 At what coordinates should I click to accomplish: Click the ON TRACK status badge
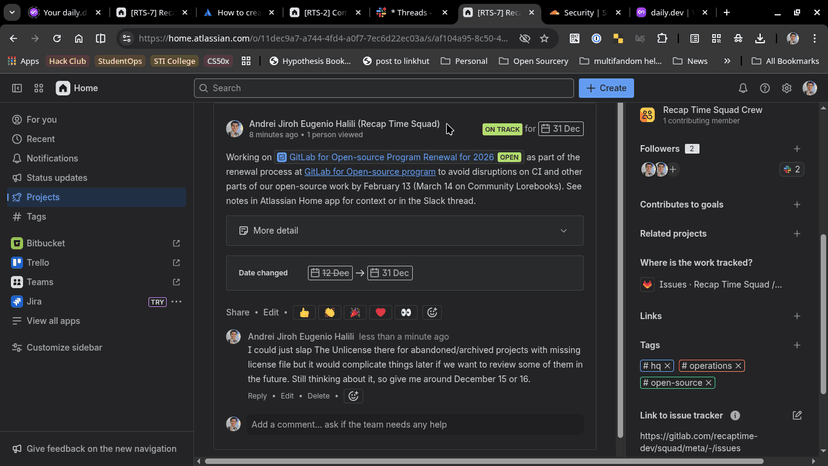(502, 129)
